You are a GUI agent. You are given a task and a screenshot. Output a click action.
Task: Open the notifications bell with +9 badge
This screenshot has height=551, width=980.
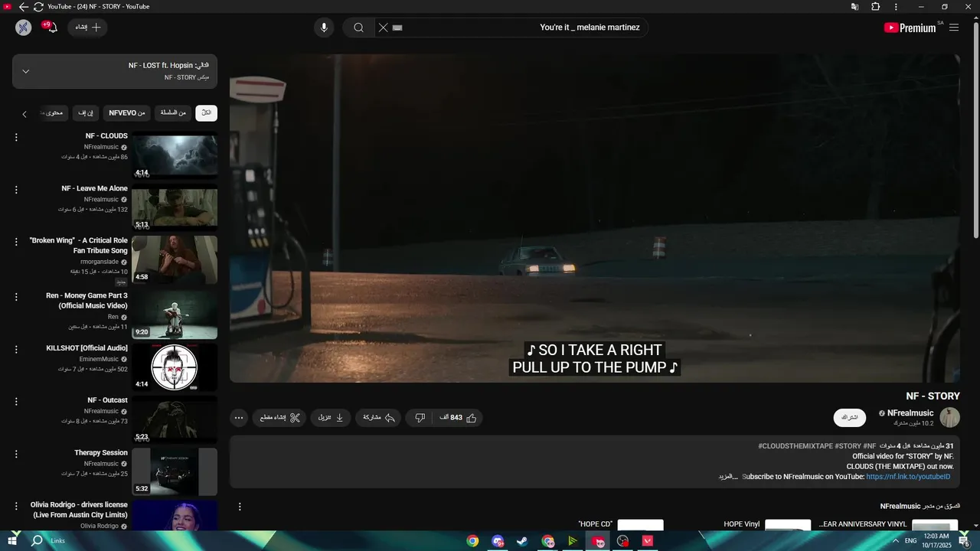pos(51,28)
